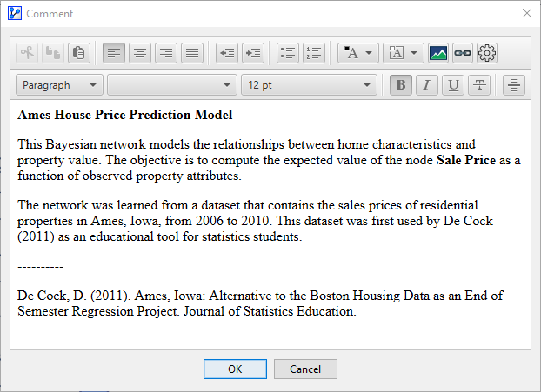Toggle Underline formatting button
The height and width of the screenshot is (392, 541).
point(453,85)
